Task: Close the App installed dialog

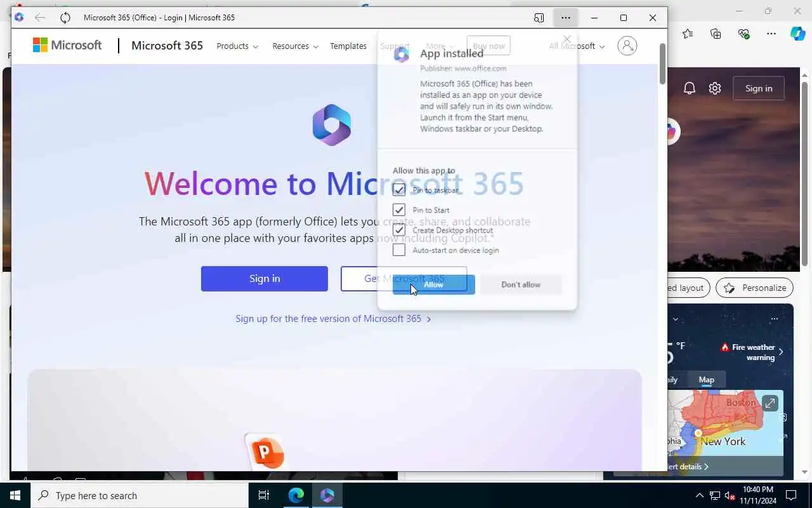Action: coord(568,39)
